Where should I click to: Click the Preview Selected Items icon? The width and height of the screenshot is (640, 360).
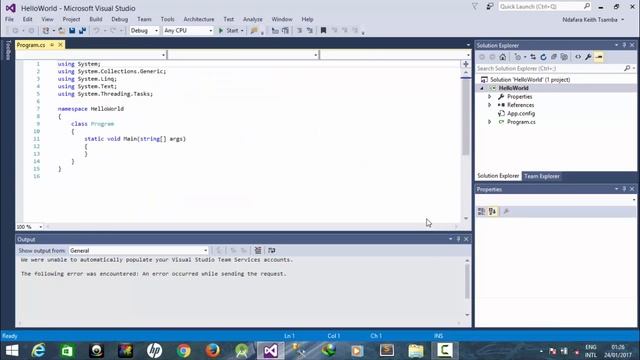[599, 57]
